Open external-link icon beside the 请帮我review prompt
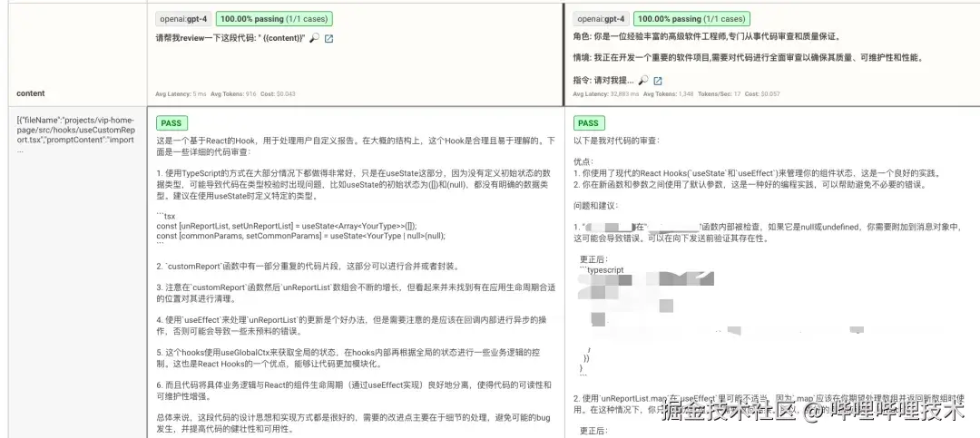The image size is (980, 438). tap(328, 39)
